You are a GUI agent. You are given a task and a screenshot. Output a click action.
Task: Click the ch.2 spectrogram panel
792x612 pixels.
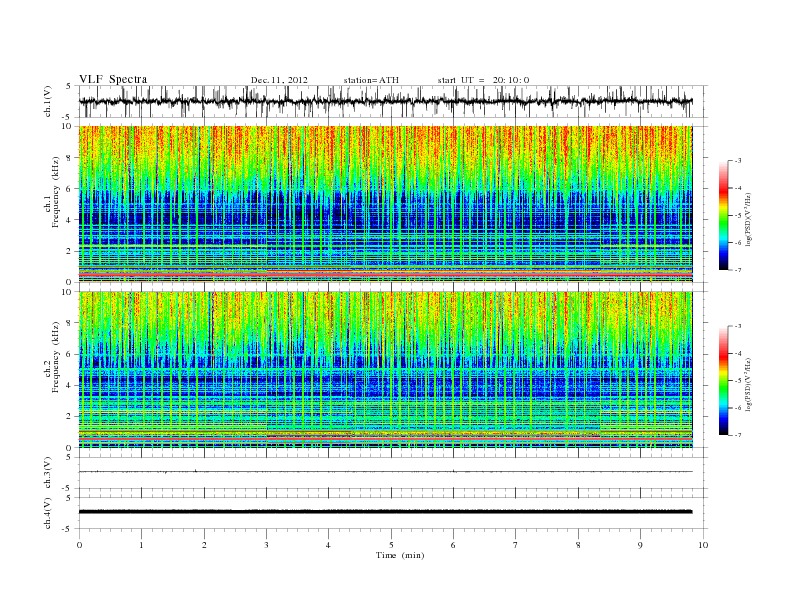pyautogui.click(x=385, y=370)
